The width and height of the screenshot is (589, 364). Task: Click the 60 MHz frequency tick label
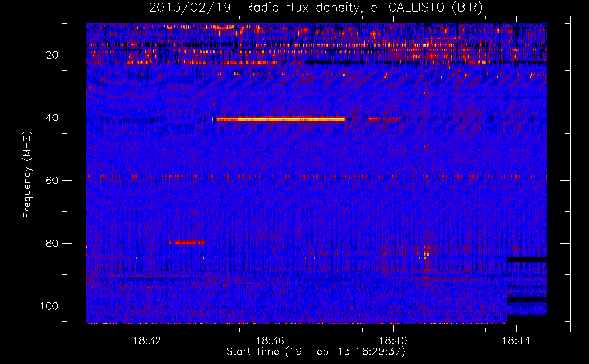coord(52,181)
